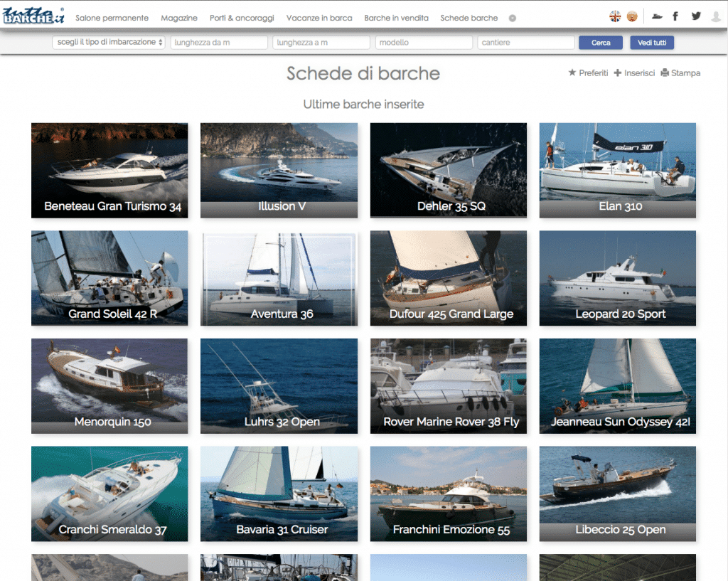Screen dimensions: 728x581
Task: Focus the 'lunghezza a m' field
Action: tap(321, 42)
